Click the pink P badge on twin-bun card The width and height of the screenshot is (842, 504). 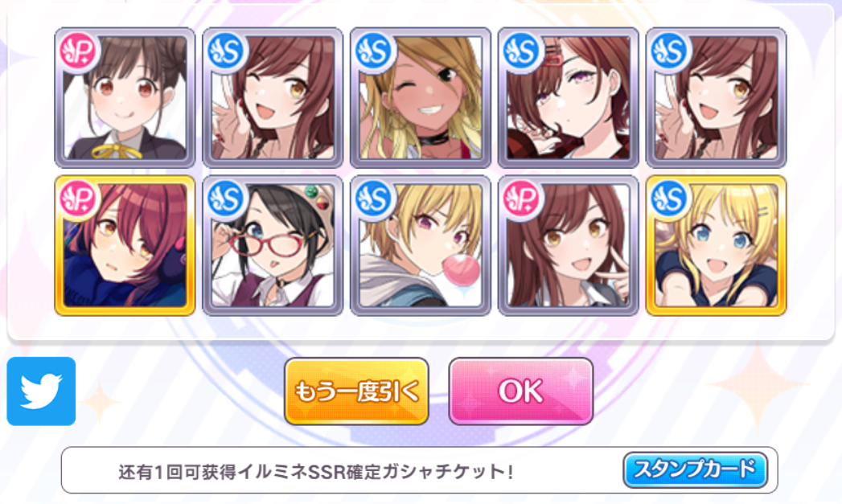tap(78, 51)
